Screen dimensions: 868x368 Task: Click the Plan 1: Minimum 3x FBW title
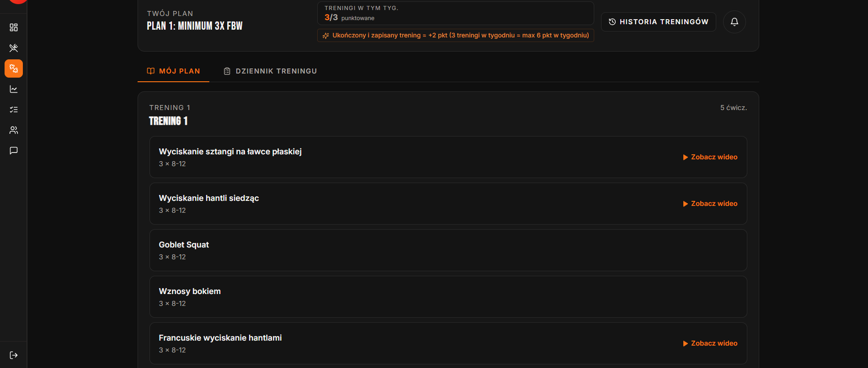point(195,26)
